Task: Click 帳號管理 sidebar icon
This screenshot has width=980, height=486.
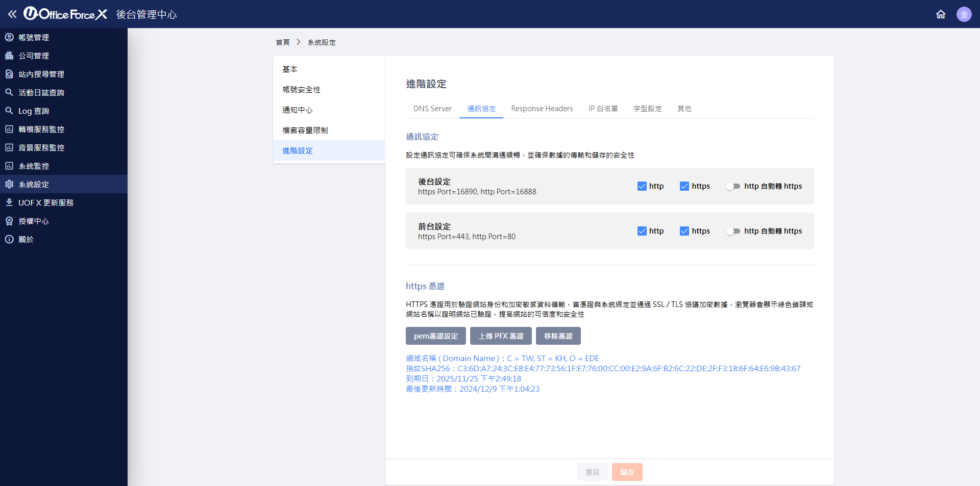Action: (x=9, y=37)
